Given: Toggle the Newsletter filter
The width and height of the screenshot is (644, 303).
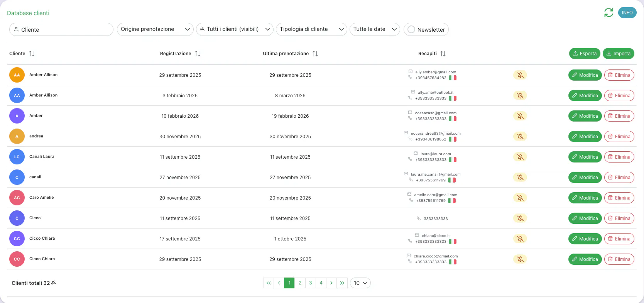Looking at the screenshot, I should (426, 29).
